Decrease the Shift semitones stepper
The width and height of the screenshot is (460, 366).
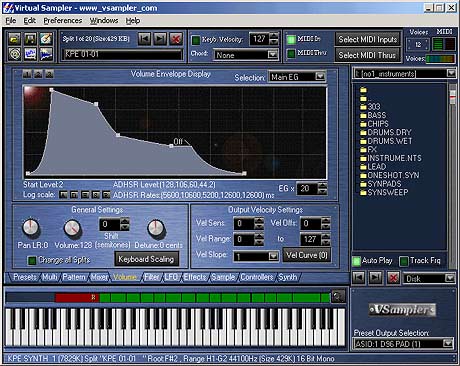click(x=124, y=227)
